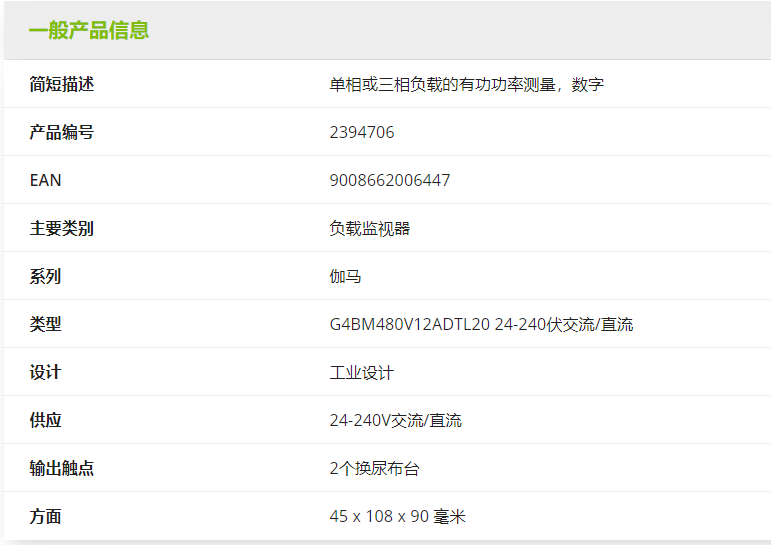Select dimensions 45 x 108 x 90 毫米
Viewport: 771px width, 545px height.
pyautogui.click(x=398, y=516)
